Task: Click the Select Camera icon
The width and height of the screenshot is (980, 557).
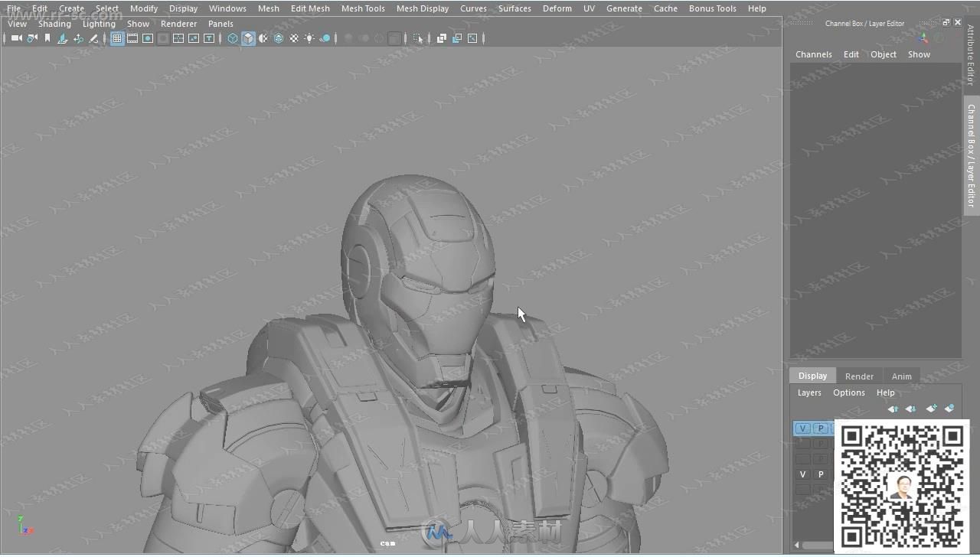Action: click(x=16, y=38)
